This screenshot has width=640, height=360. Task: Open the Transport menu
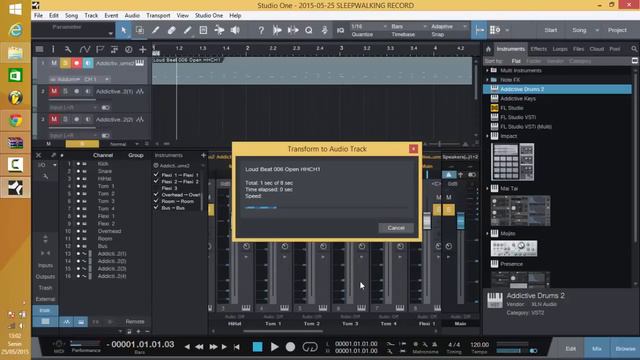(x=158, y=16)
